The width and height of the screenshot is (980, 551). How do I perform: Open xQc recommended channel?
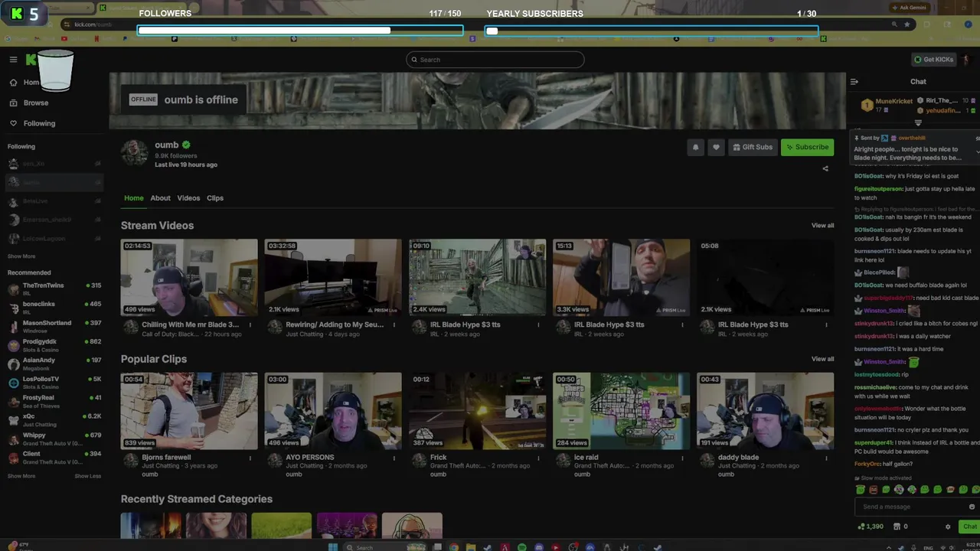pyautogui.click(x=54, y=419)
